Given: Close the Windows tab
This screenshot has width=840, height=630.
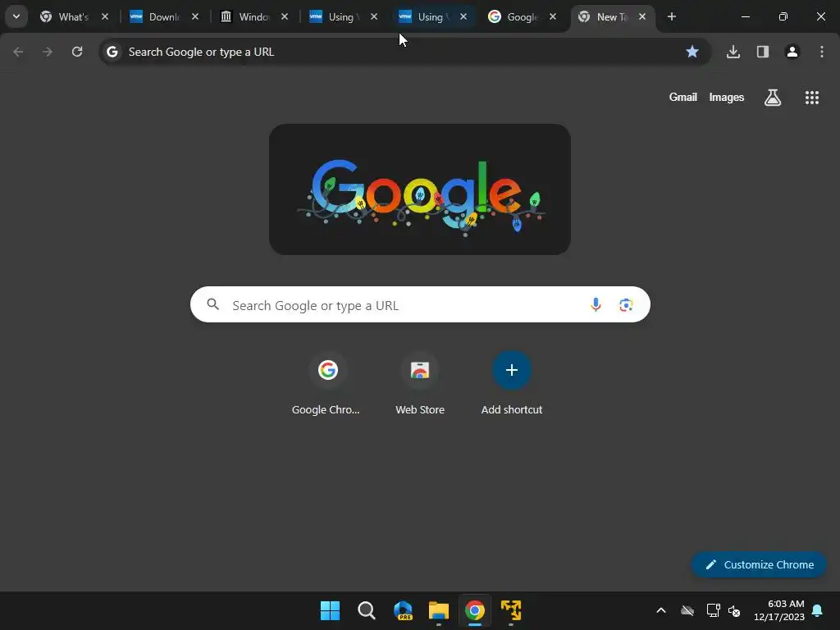Looking at the screenshot, I should tap(285, 16).
